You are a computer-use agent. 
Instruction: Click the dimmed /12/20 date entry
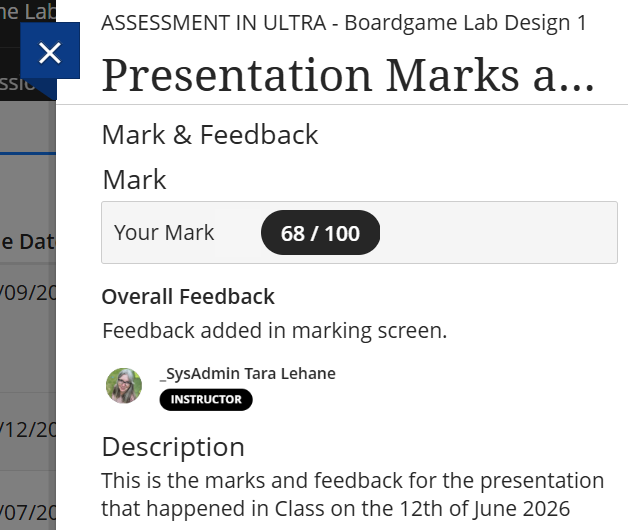(28, 430)
